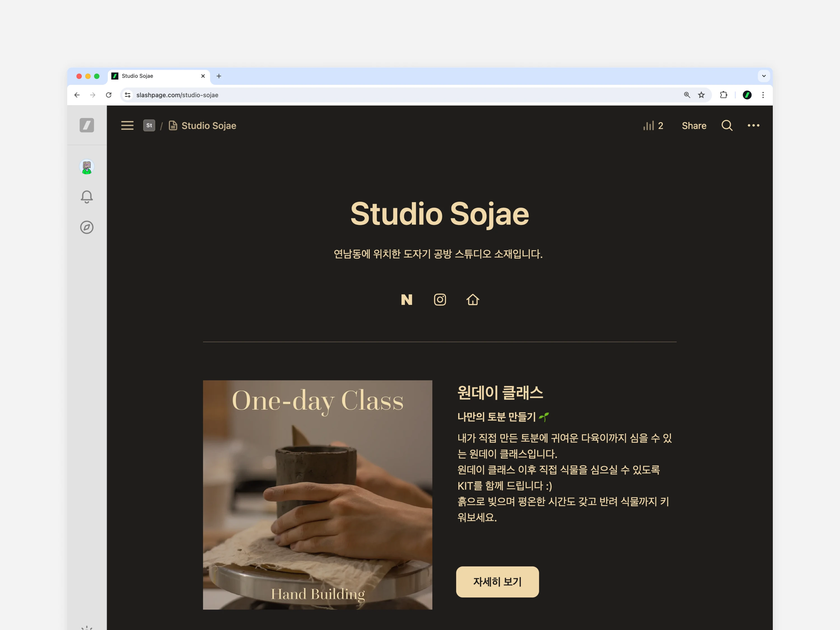Open page search magnifier

coord(727,125)
